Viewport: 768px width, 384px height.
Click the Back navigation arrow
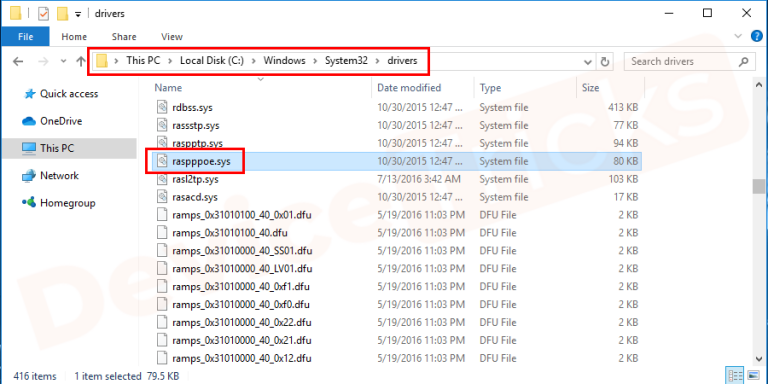tap(18, 61)
